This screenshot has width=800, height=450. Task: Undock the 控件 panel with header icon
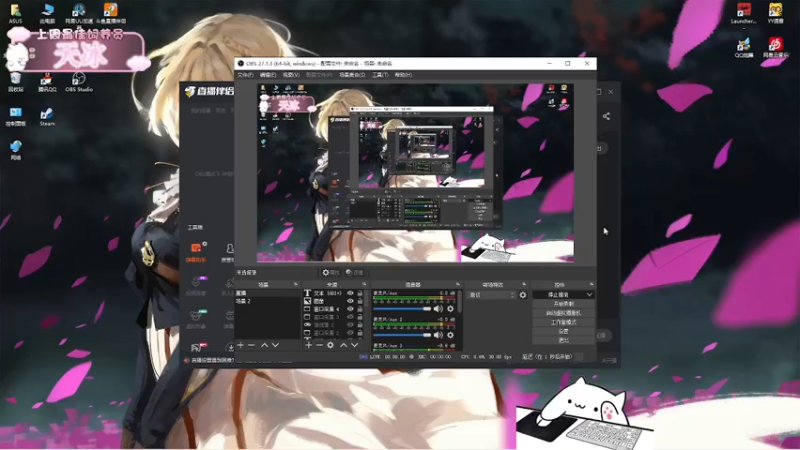(x=591, y=284)
